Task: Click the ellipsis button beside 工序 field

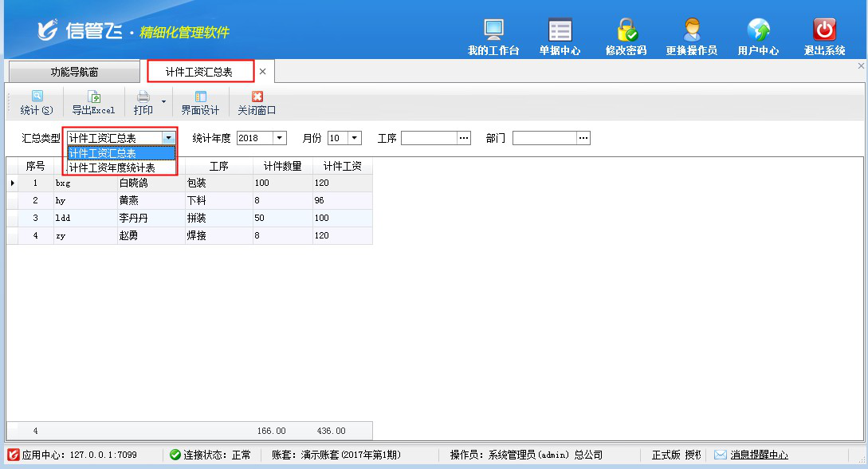Action: pos(464,138)
